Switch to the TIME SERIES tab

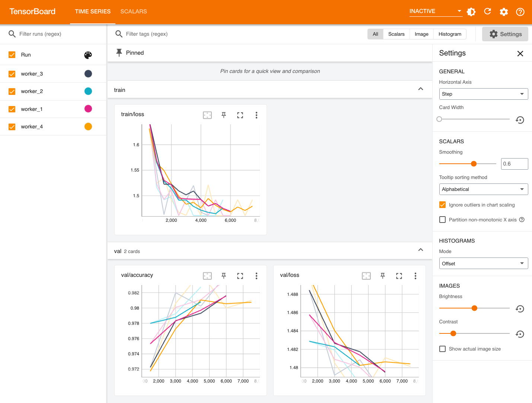click(93, 12)
